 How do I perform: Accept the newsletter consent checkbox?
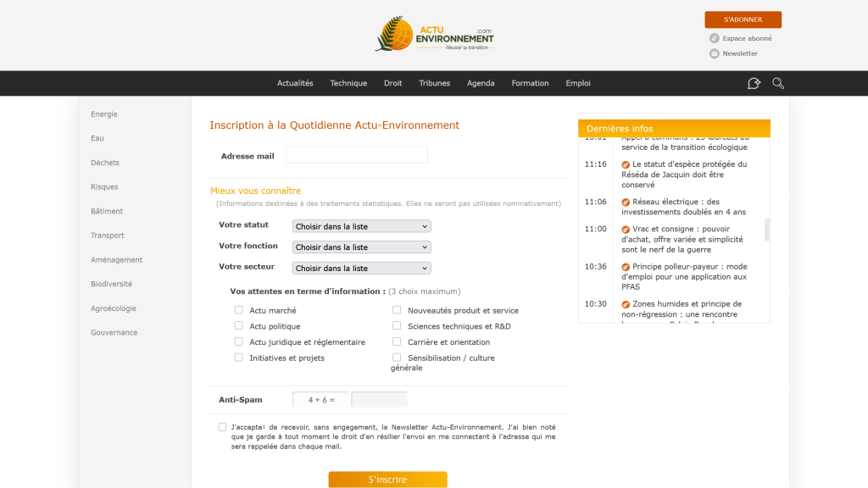222,427
